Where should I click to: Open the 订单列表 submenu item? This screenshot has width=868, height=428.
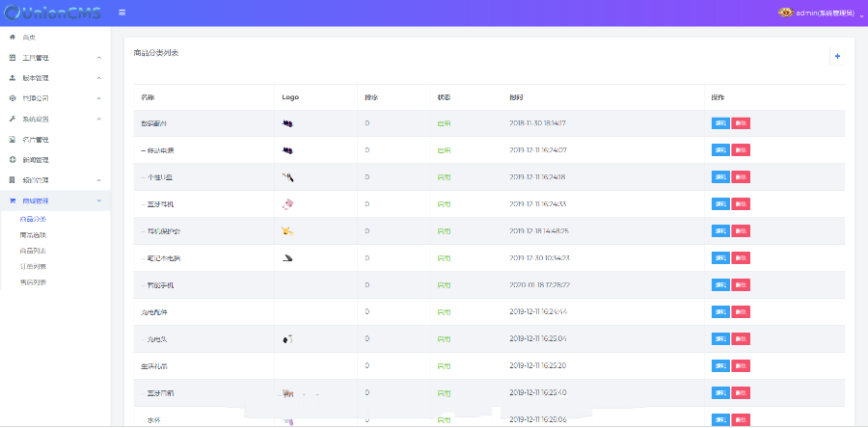pyautogui.click(x=33, y=266)
